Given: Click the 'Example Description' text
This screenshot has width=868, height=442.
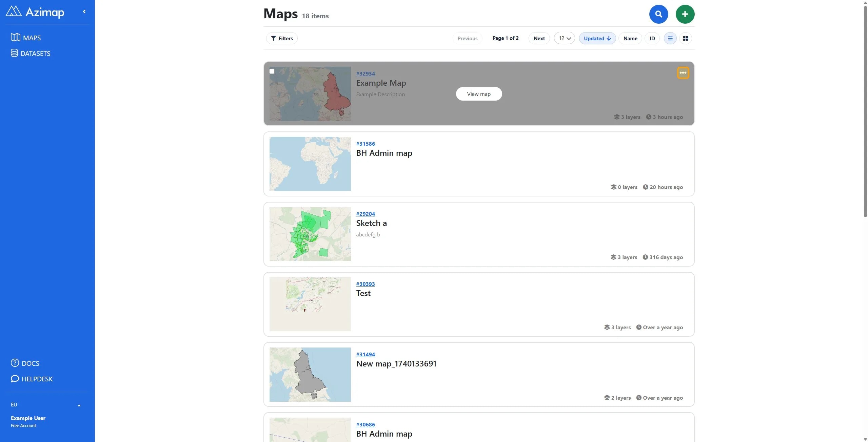Looking at the screenshot, I should [380, 94].
